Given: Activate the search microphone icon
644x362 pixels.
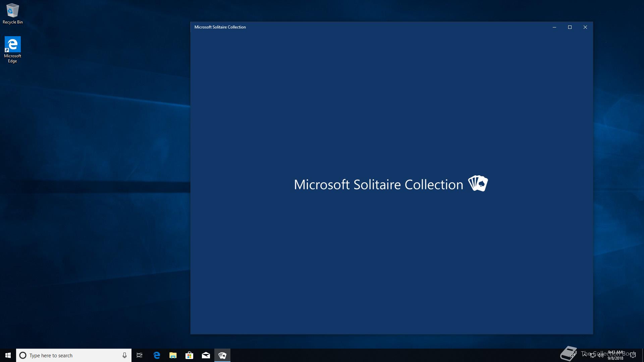Looking at the screenshot, I should [124, 355].
